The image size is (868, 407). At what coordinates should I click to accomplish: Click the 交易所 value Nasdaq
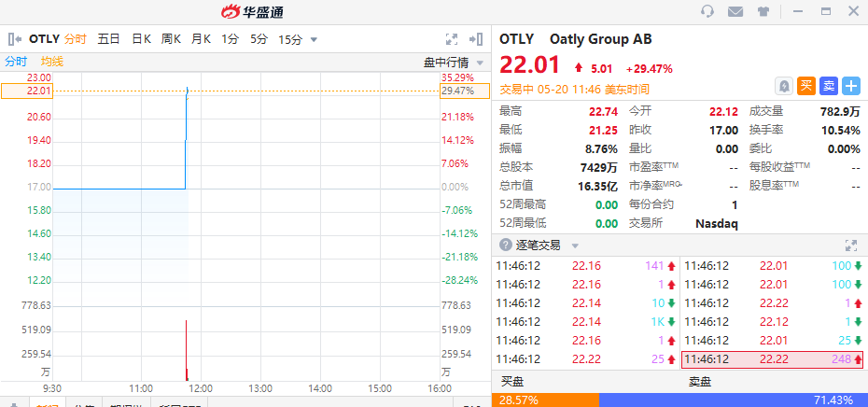coord(717,224)
